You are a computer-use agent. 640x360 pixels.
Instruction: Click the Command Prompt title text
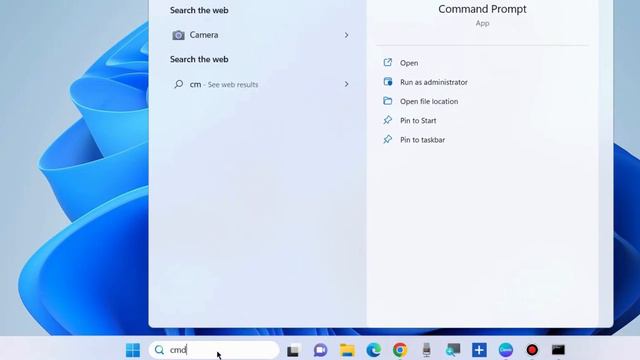coord(482,9)
